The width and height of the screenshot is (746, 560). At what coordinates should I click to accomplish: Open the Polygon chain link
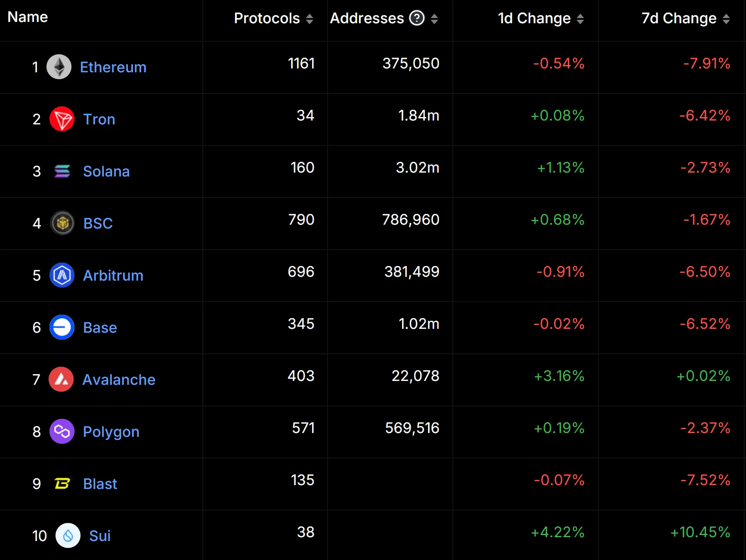111,432
